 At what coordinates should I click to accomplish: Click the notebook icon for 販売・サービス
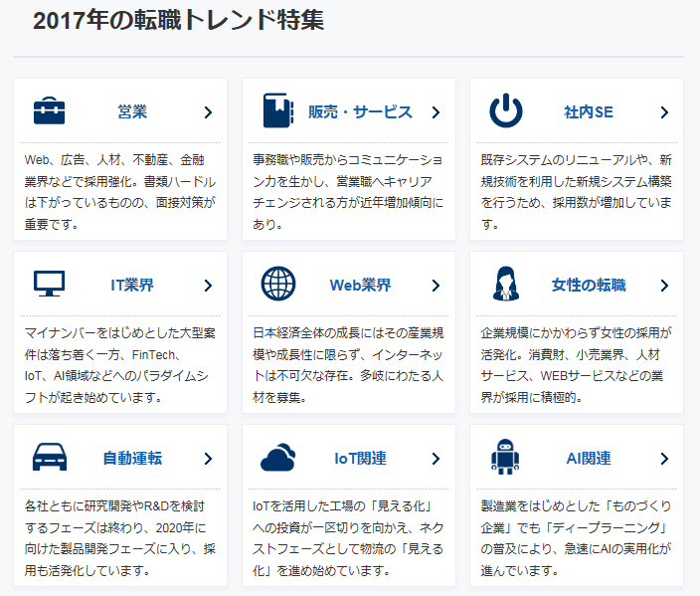pos(278,110)
